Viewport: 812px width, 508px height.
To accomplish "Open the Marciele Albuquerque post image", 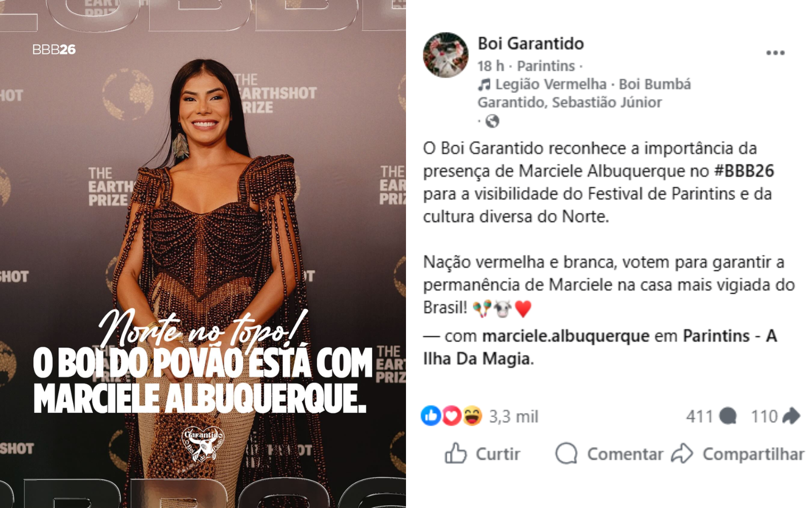I will click(203, 254).
